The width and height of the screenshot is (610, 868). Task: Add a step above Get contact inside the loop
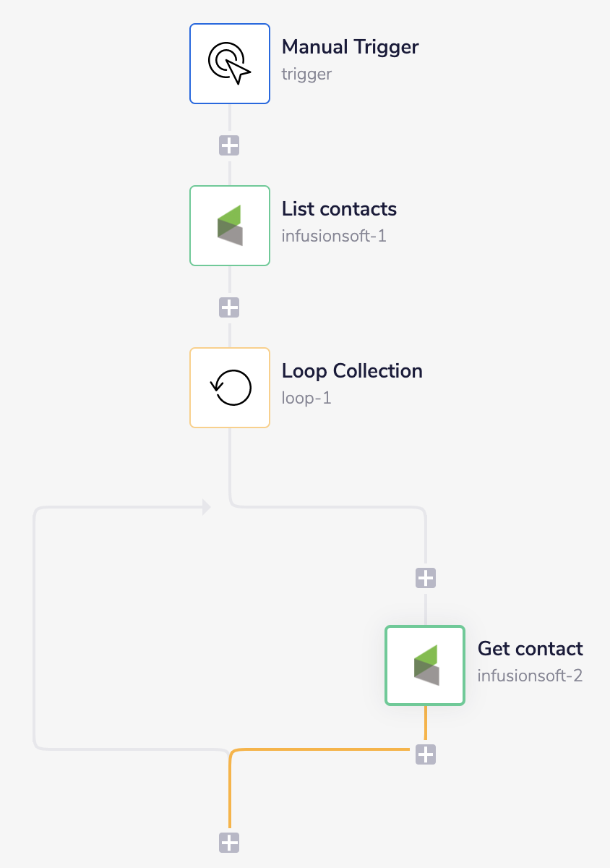[424, 577]
